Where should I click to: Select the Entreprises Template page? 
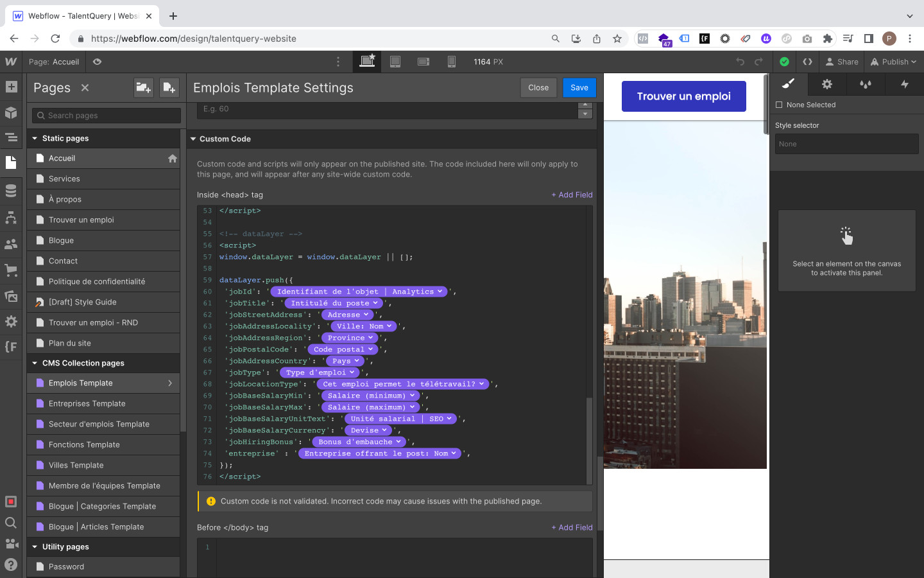[x=103, y=404]
